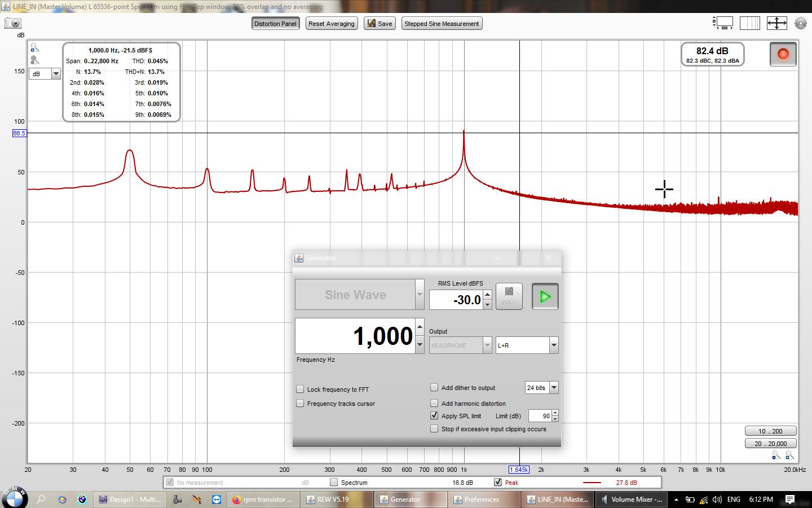Show hidden system tray icons arrow

pos(676,499)
